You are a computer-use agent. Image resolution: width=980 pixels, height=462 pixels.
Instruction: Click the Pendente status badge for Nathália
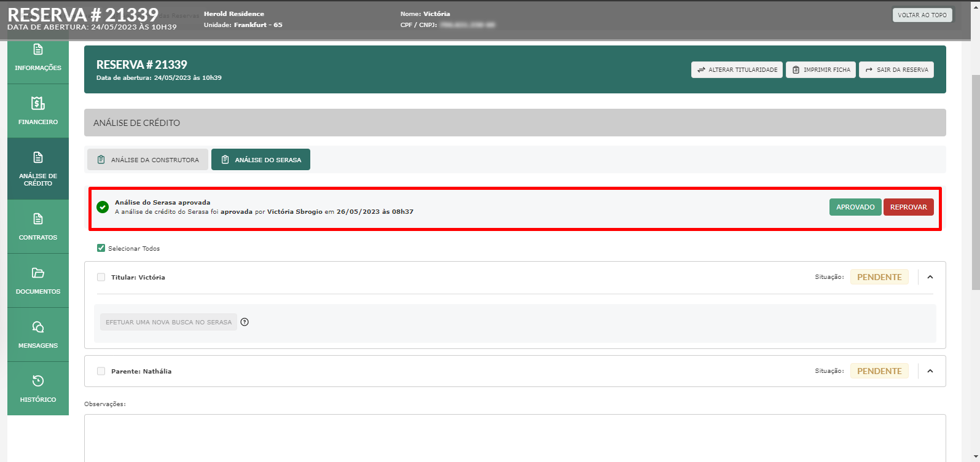tap(879, 371)
